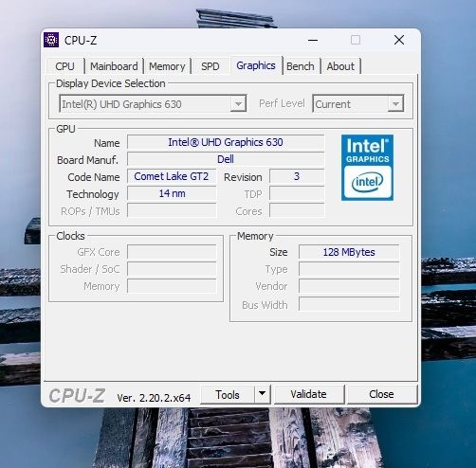Click the 14 nm Technology field
This screenshot has height=468, width=476.
pyautogui.click(x=172, y=193)
